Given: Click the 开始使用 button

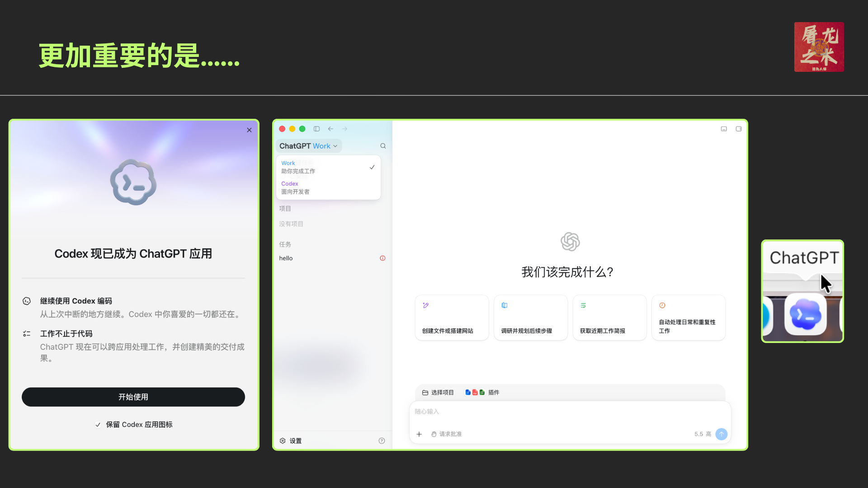Looking at the screenshot, I should tap(133, 397).
